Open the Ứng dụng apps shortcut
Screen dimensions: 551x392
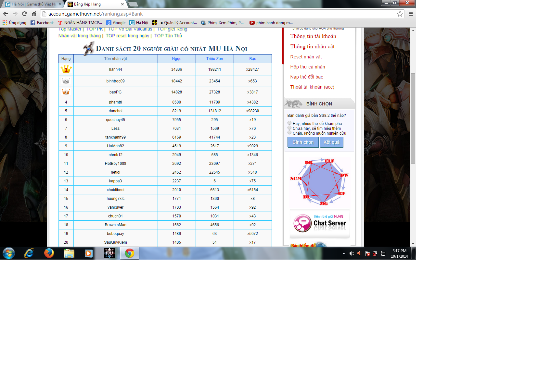pos(14,23)
